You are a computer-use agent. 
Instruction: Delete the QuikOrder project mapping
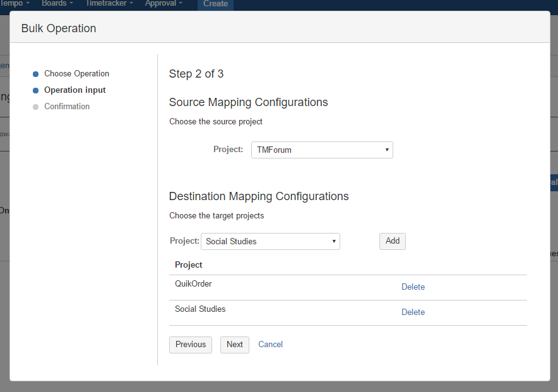[x=413, y=287]
